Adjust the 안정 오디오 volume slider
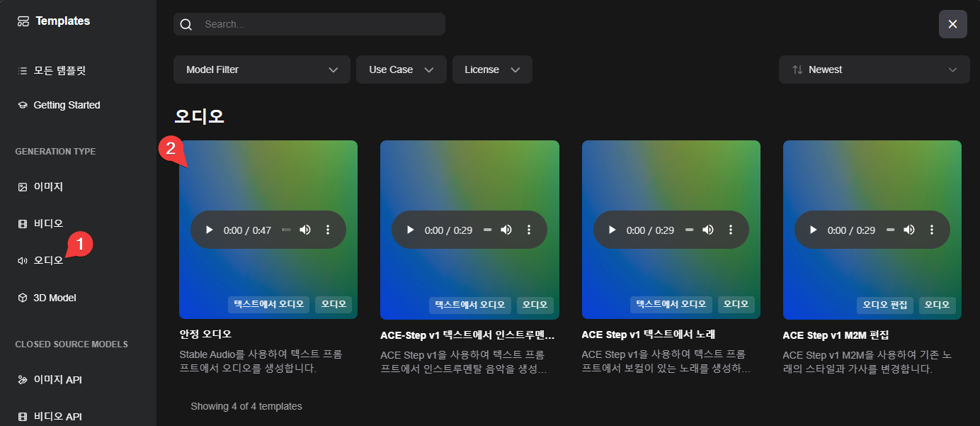The image size is (980, 426). (286, 230)
